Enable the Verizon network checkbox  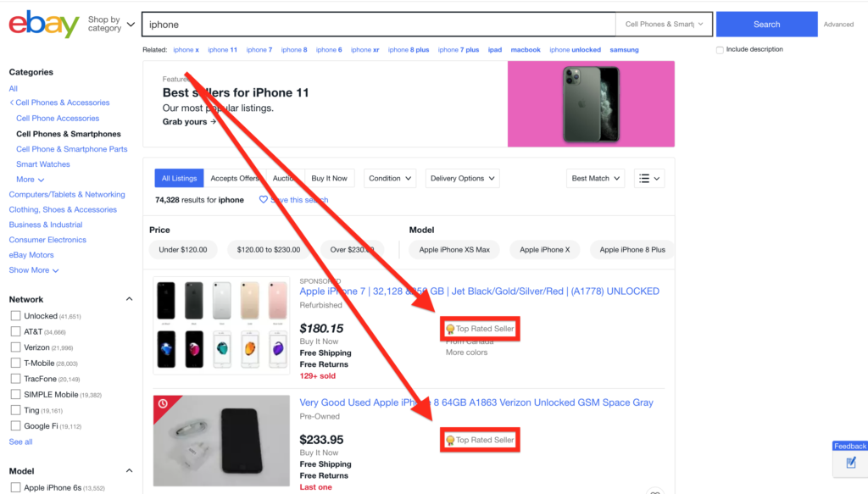14,347
